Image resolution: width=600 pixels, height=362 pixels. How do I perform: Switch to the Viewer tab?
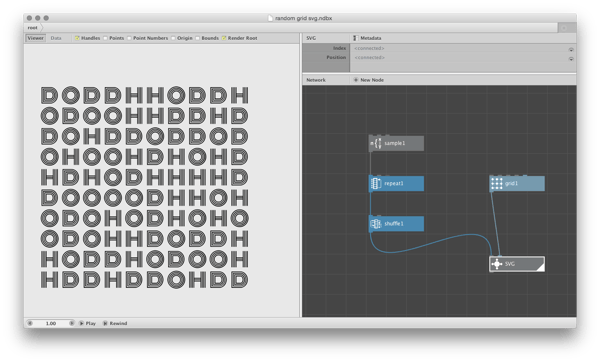36,38
